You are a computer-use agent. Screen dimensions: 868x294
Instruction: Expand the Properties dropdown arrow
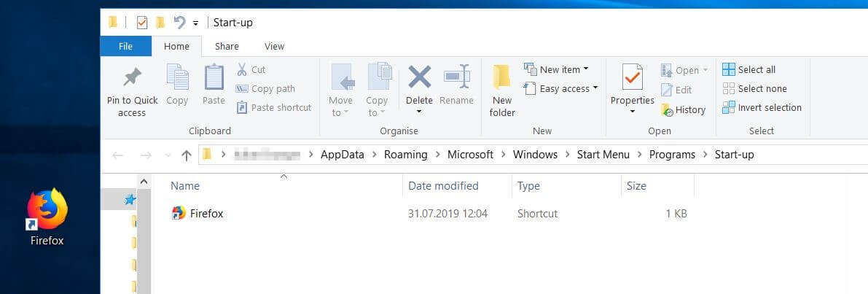[x=632, y=112]
